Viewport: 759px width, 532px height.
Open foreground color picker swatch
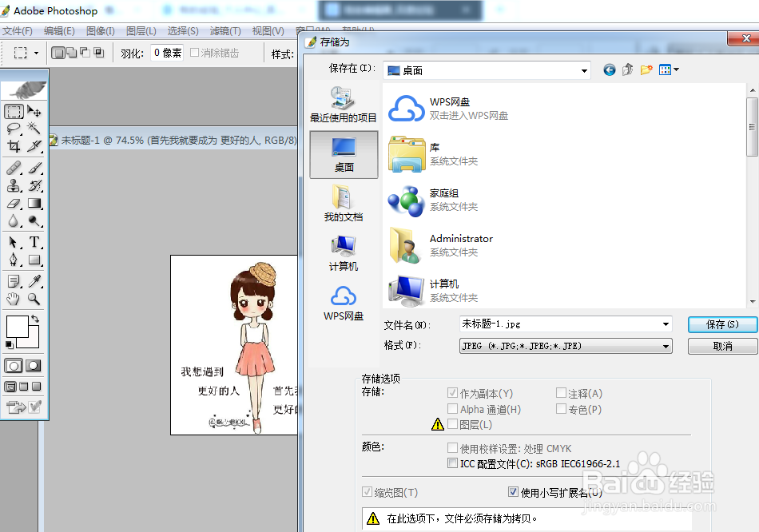(17, 326)
